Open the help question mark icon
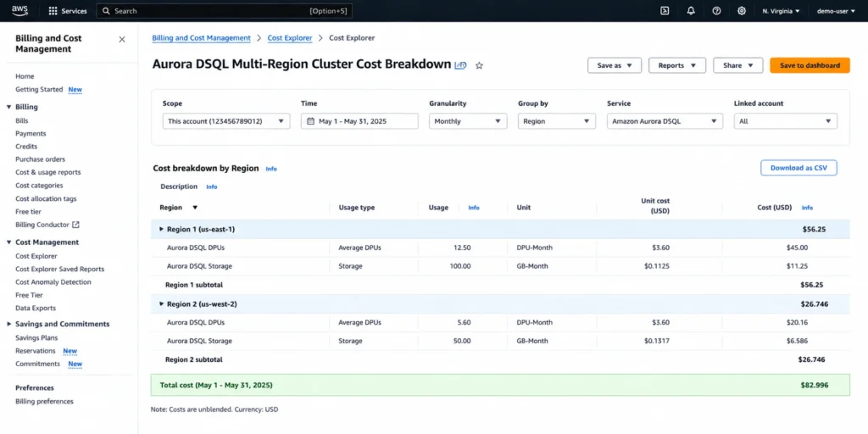Viewport: 868px width, 434px height. (716, 11)
